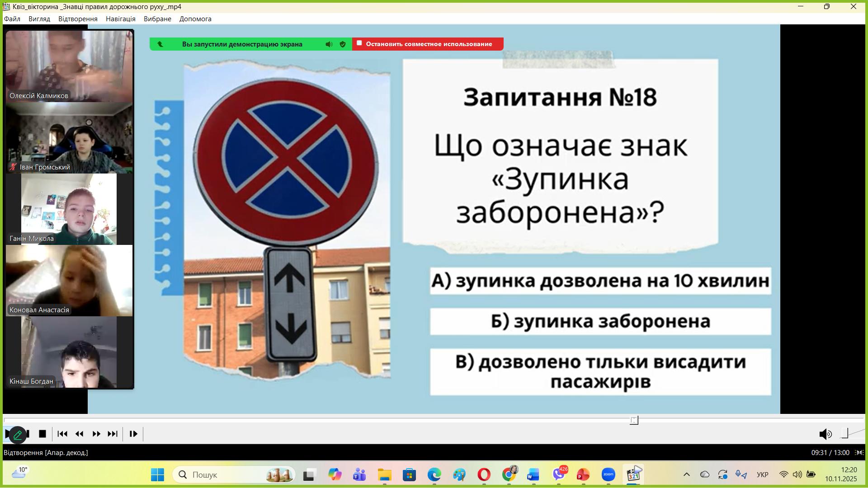Open the Файл menu
The height and width of the screenshot is (488, 868).
(12, 19)
